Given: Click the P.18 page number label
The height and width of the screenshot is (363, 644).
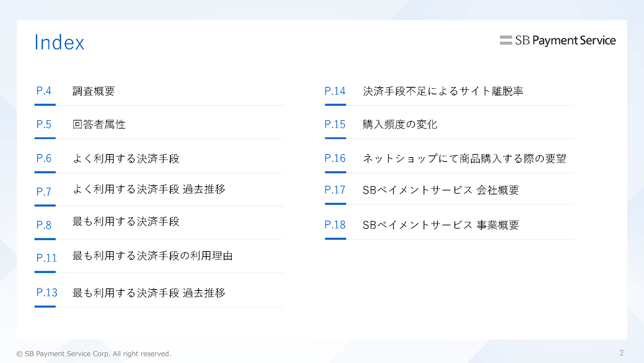Looking at the screenshot, I should [x=335, y=225].
